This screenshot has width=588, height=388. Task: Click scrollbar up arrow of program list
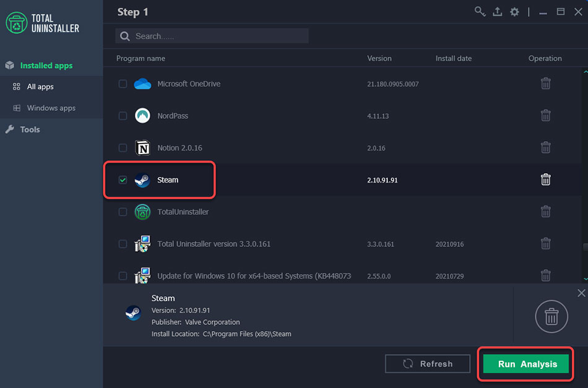(x=586, y=72)
